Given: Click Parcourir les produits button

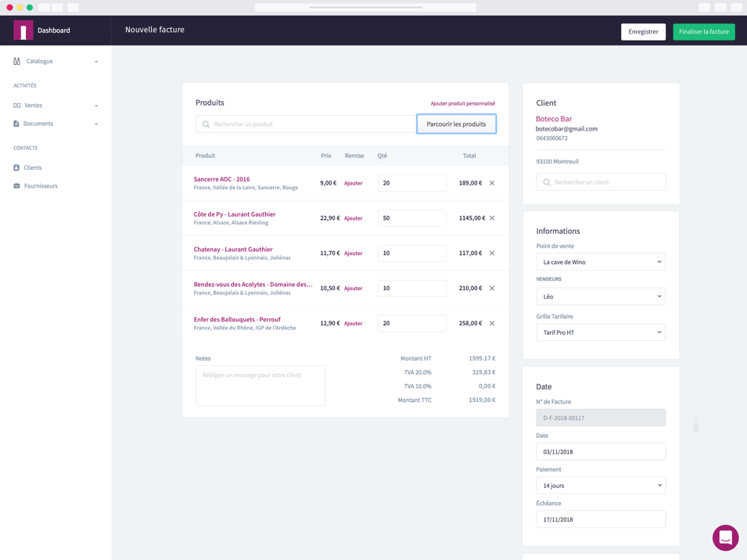Looking at the screenshot, I should tap(456, 124).
